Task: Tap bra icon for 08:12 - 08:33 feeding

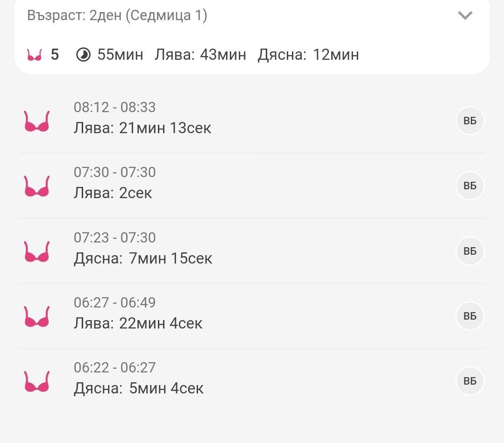Action: tap(37, 121)
